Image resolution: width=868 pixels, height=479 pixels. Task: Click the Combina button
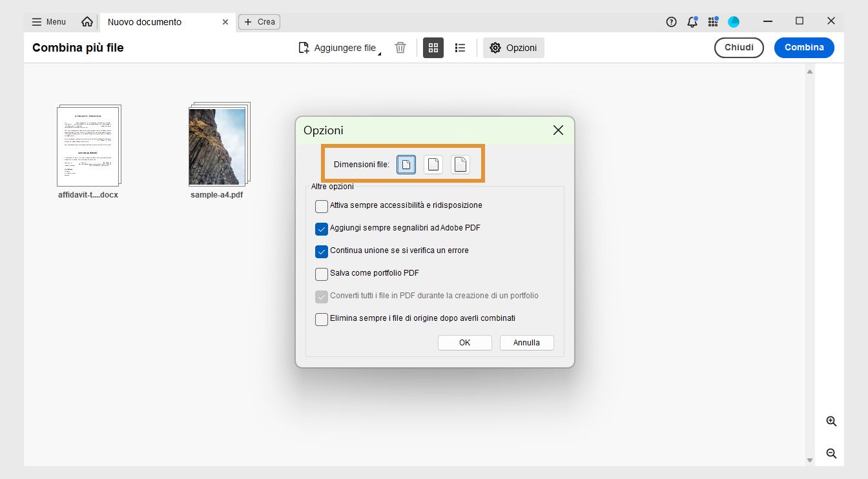coord(804,47)
